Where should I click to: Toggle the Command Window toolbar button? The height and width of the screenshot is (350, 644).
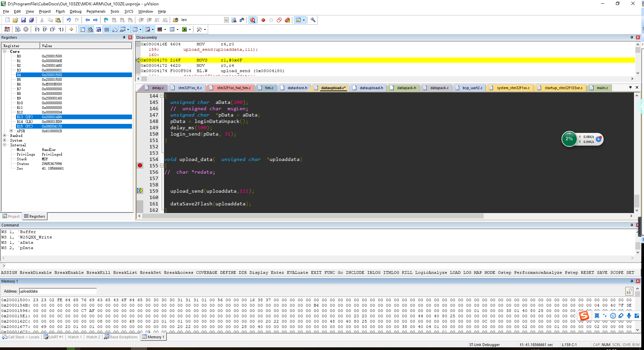pos(82,29)
